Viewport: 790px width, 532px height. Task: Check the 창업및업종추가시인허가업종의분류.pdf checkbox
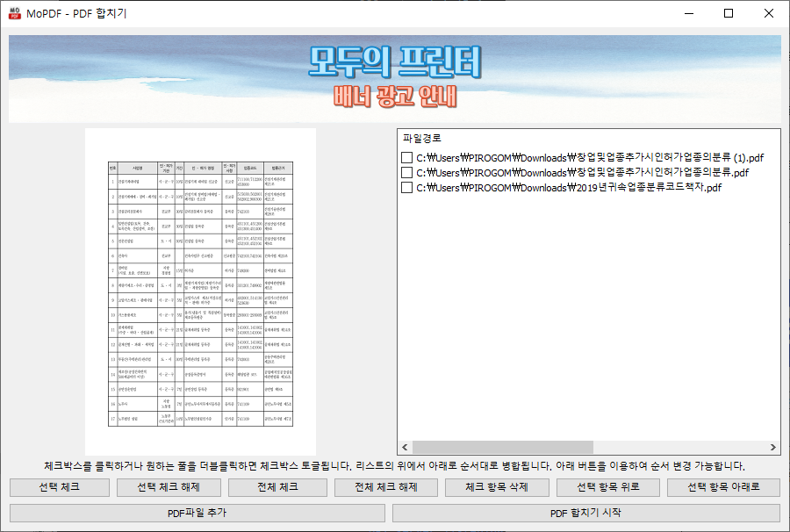pos(406,172)
